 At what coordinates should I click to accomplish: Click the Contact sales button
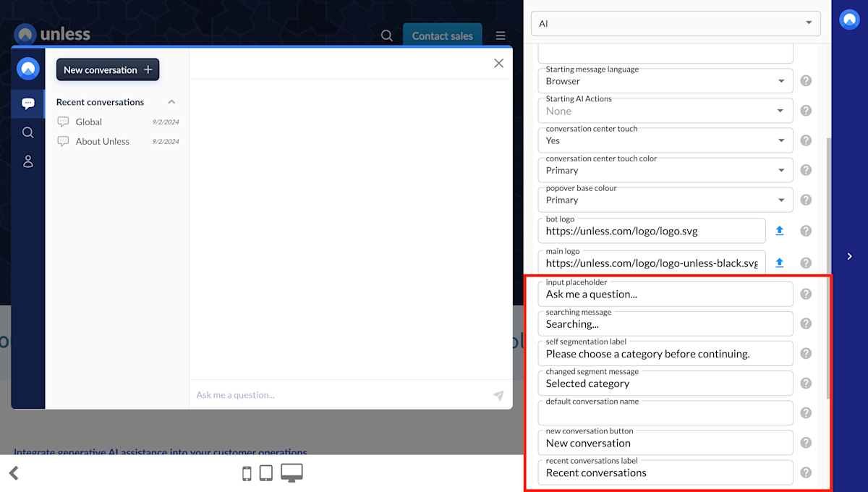442,35
